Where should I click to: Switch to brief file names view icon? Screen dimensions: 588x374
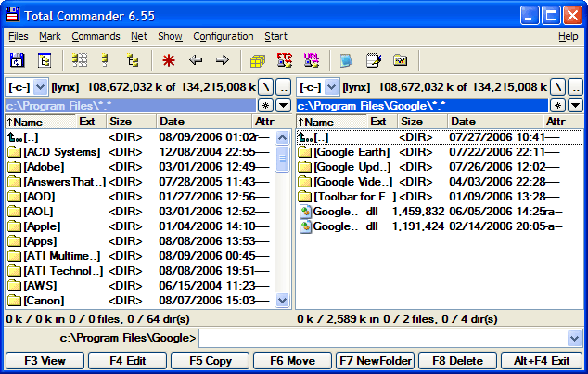point(80,60)
